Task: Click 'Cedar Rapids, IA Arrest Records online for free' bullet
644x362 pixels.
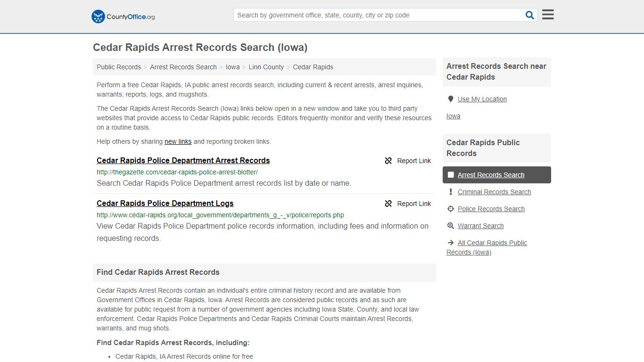Action: click(184, 356)
